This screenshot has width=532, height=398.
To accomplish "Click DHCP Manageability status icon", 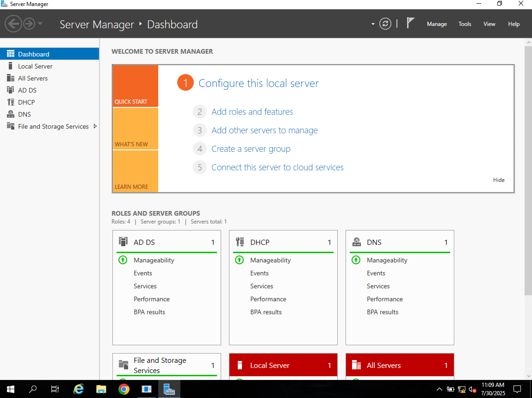I will [239, 260].
